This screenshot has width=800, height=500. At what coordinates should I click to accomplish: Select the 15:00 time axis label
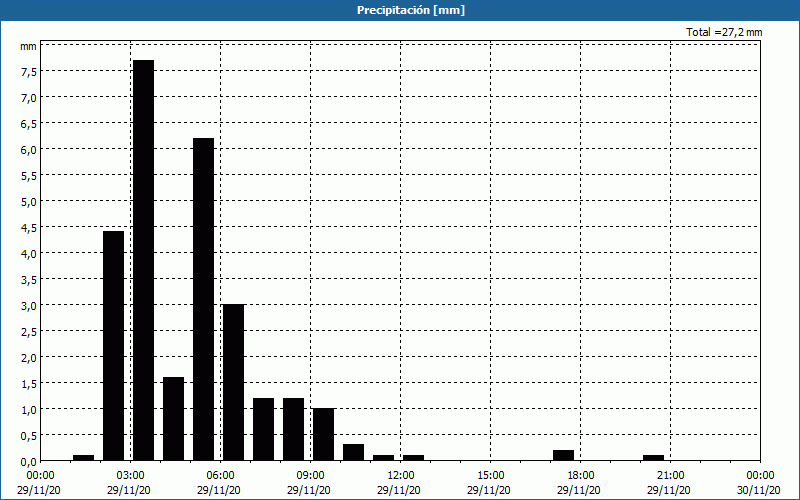coord(491,476)
